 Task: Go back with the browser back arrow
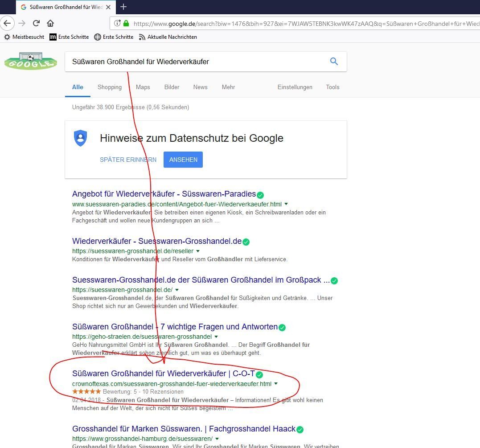(x=7, y=23)
